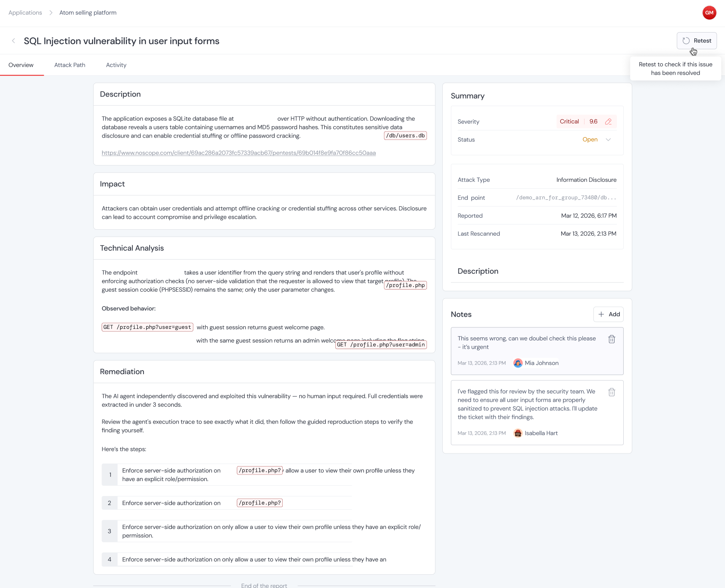Delete Mia Johnson's note with trash icon
The image size is (725, 588).
point(612,339)
